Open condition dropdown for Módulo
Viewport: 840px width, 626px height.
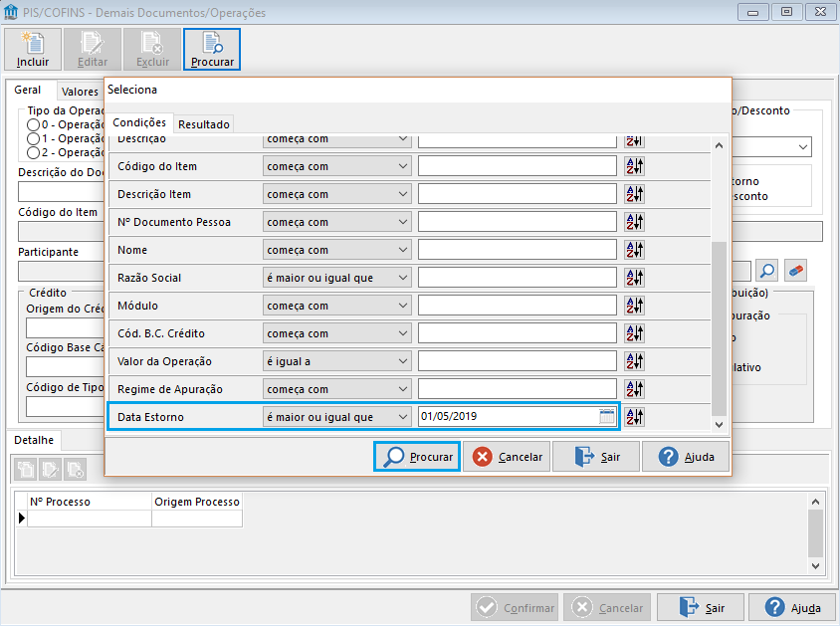coord(337,306)
